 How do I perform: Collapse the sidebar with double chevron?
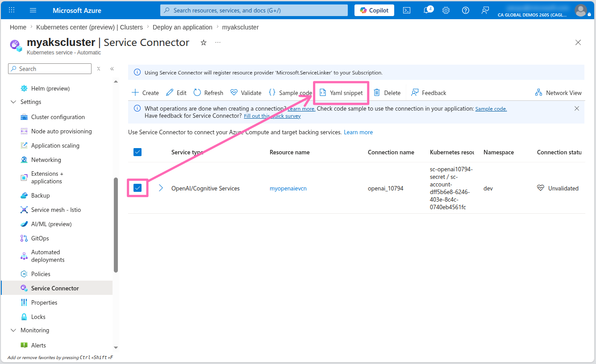coord(112,69)
